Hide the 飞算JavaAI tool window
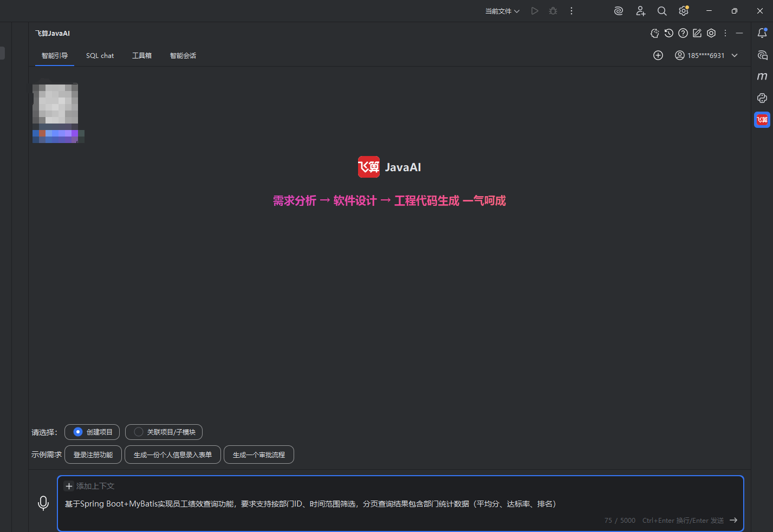This screenshot has height=532, width=773. pyautogui.click(x=739, y=33)
